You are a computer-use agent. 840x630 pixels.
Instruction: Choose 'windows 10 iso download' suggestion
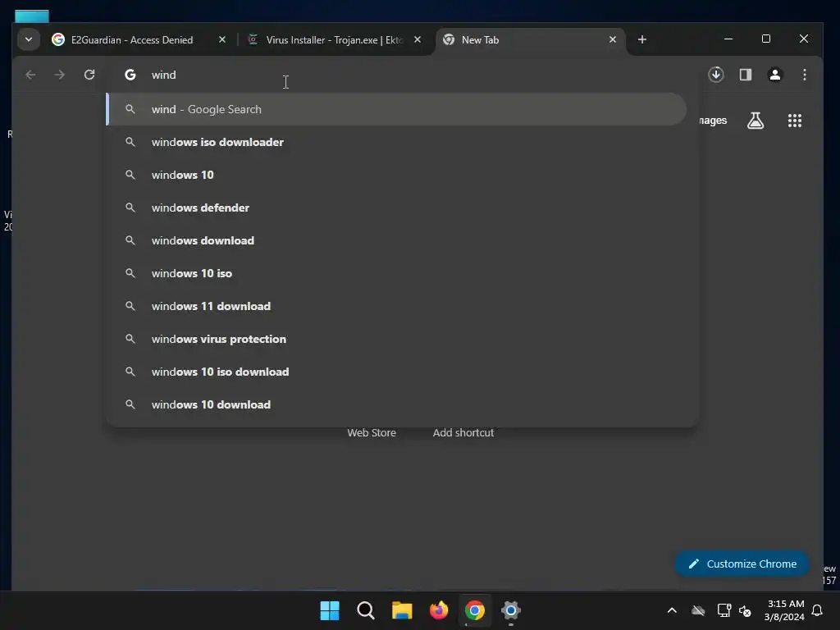(x=396, y=372)
